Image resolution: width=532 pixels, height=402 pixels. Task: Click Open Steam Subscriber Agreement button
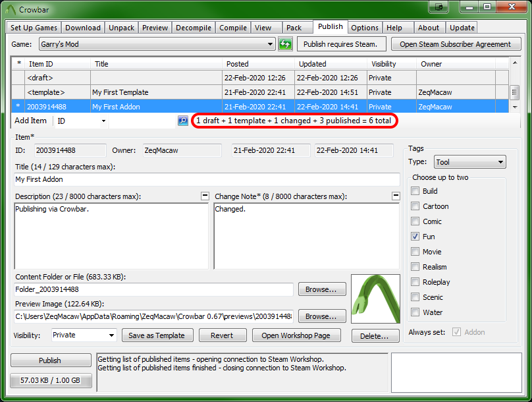pyautogui.click(x=456, y=44)
